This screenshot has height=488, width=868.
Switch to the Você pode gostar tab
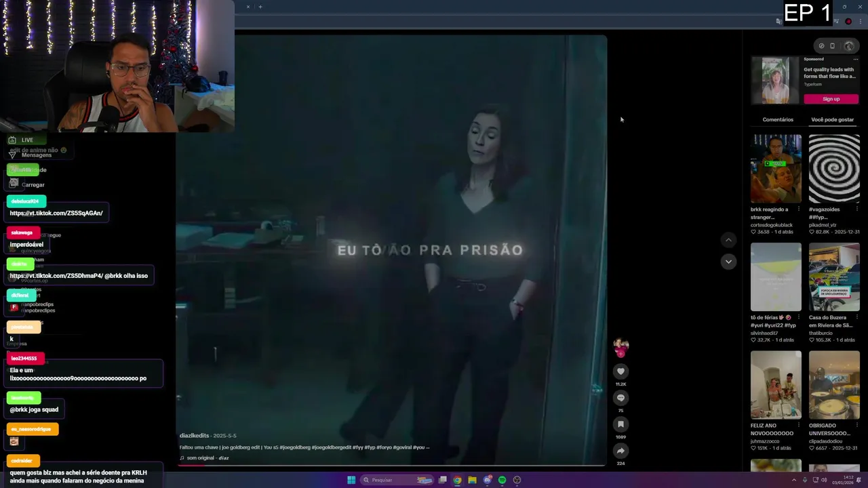click(x=832, y=119)
